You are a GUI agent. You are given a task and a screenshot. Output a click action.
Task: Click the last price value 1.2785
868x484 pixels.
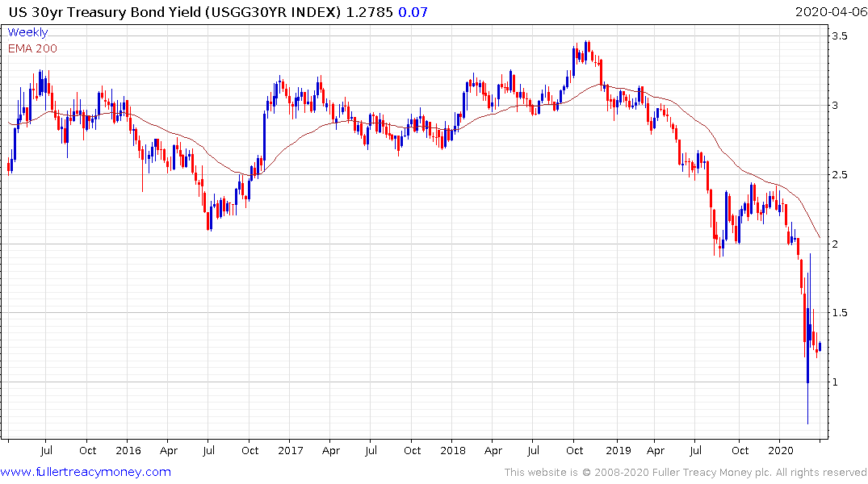click(x=369, y=12)
